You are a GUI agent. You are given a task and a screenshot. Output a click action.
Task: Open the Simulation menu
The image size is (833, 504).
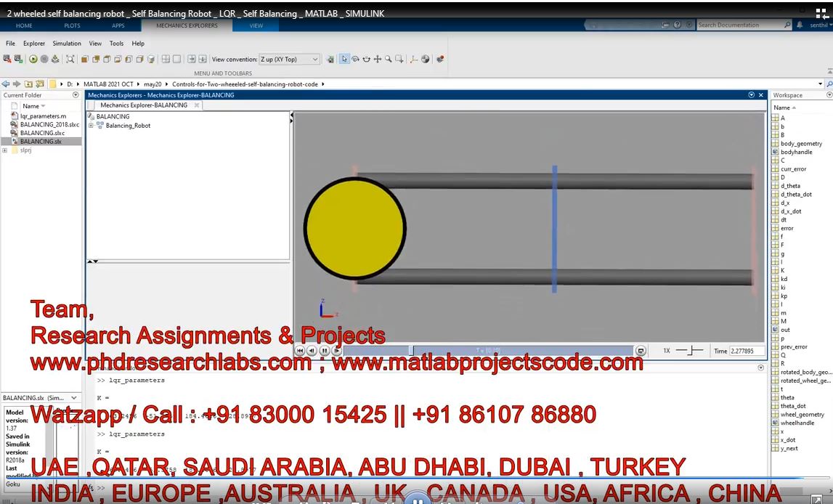point(67,44)
